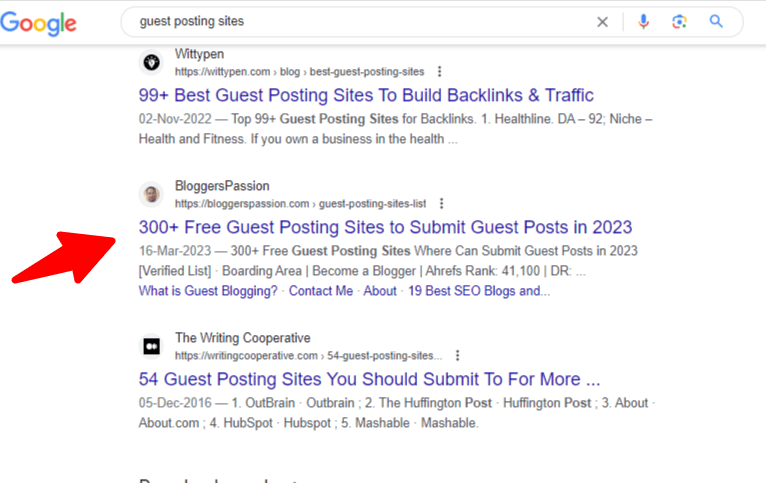Open "99+ Best Guest Posting Sites" result
This screenshot has width=766, height=483.
click(x=365, y=96)
